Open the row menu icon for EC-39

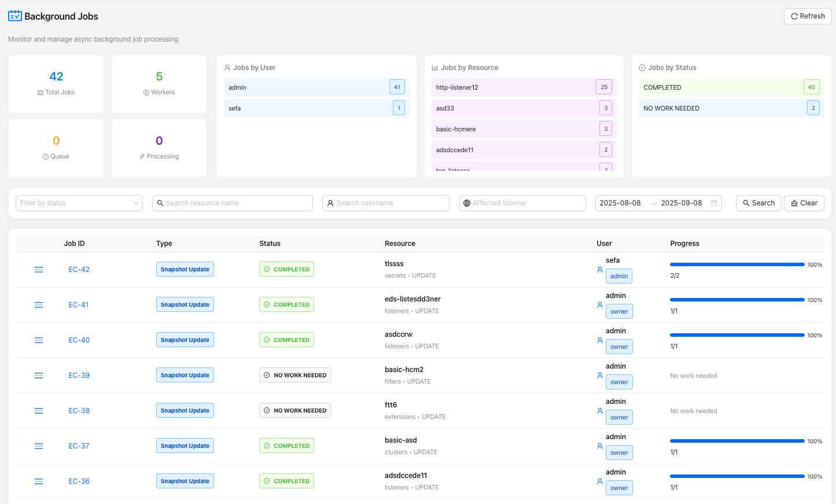[39, 376]
